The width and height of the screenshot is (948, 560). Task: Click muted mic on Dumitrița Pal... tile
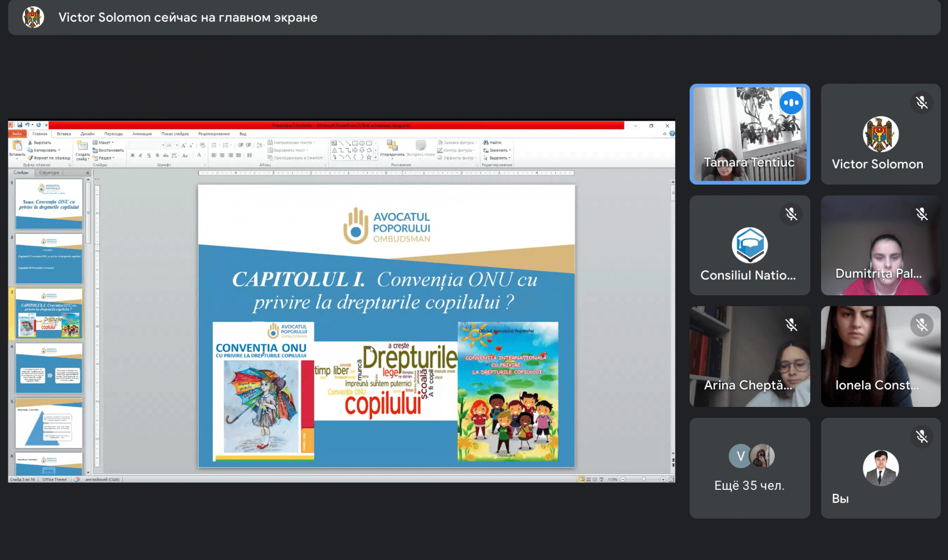click(922, 214)
